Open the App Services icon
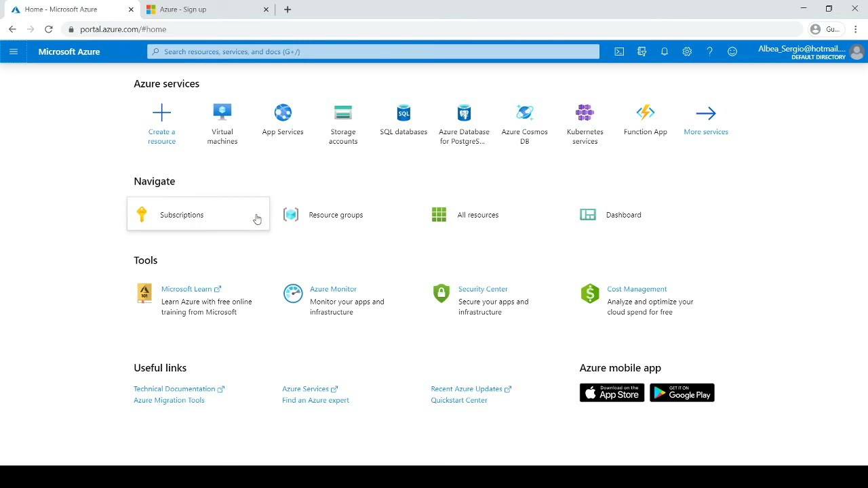 pyautogui.click(x=283, y=113)
